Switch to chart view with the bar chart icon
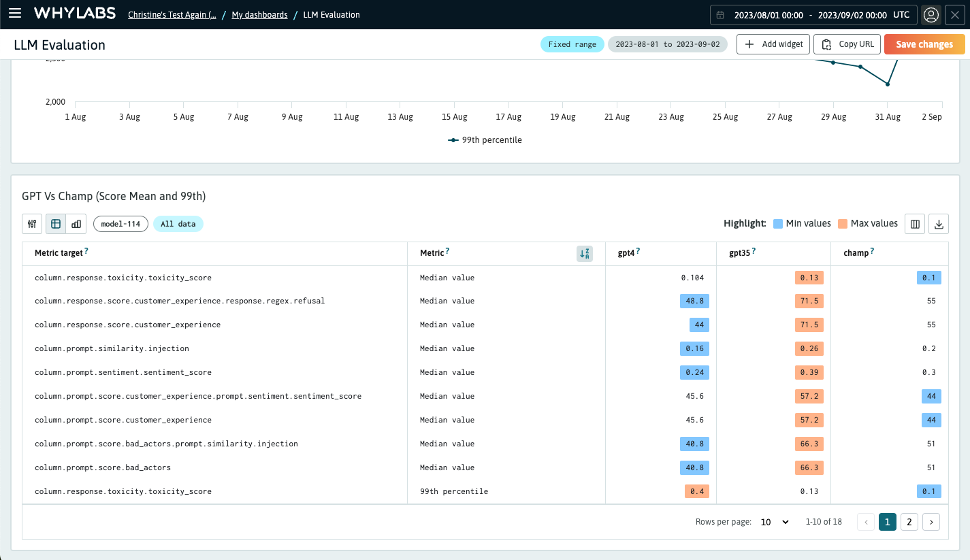 76,223
